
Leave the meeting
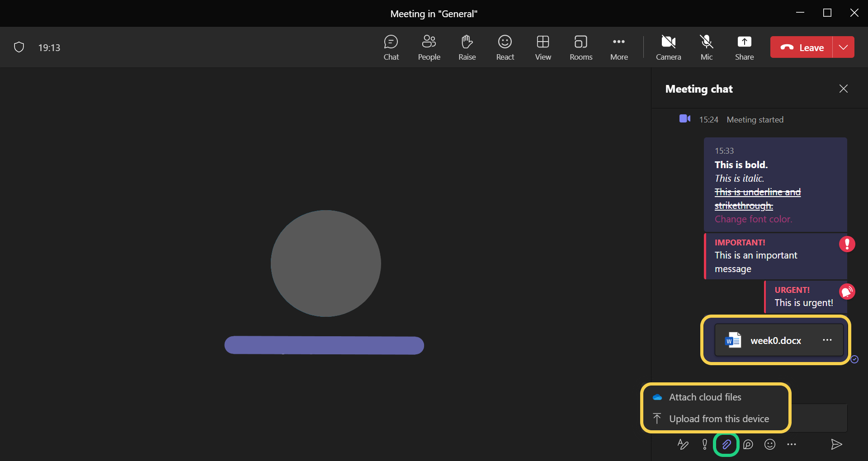802,47
